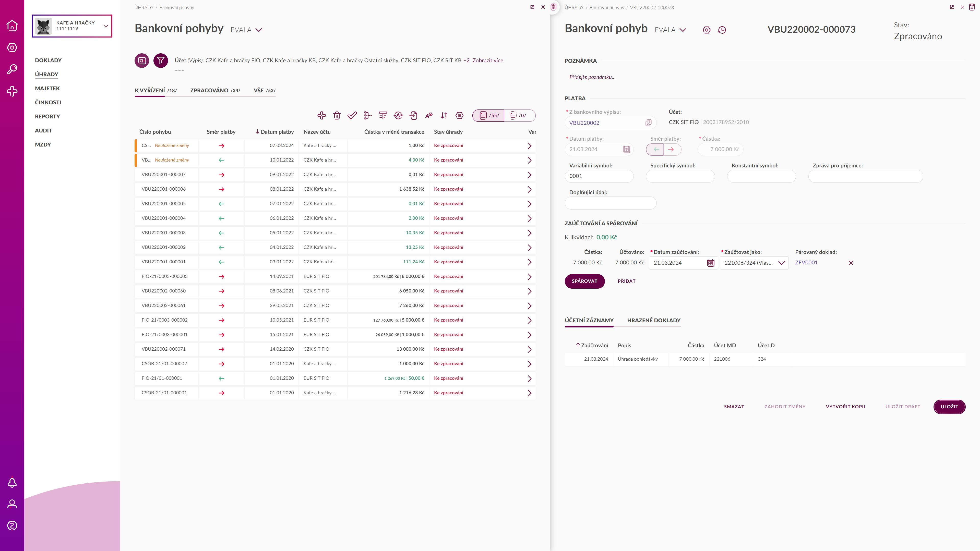Open row VBU220001-000007 detail chevron

pos(529,175)
